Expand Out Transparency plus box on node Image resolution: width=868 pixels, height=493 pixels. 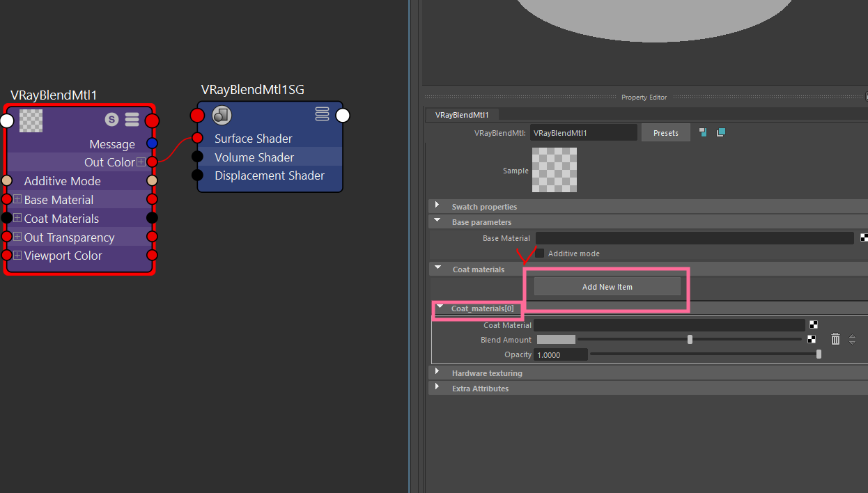17,237
